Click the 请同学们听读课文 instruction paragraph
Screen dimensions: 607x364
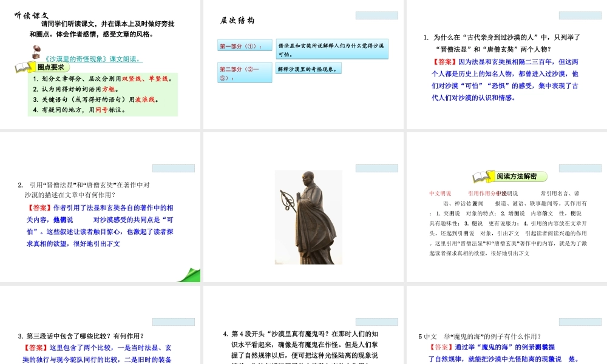[x=102, y=29]
